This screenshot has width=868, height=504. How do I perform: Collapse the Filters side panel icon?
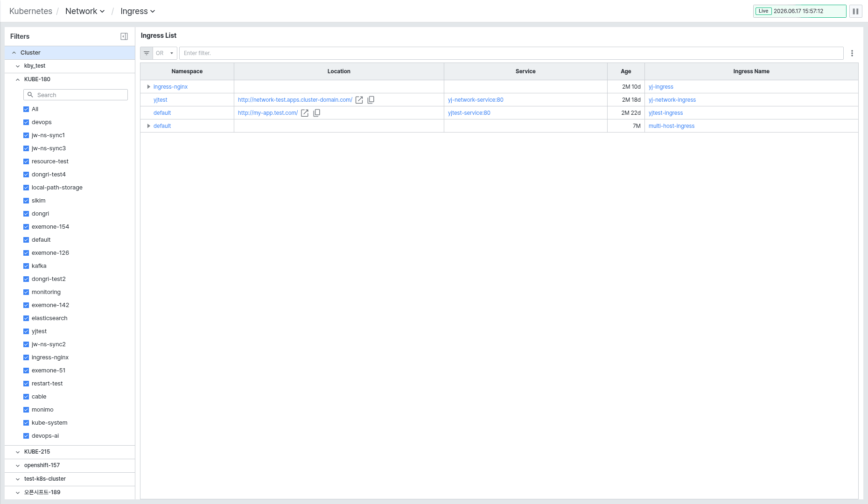(124, 36)
